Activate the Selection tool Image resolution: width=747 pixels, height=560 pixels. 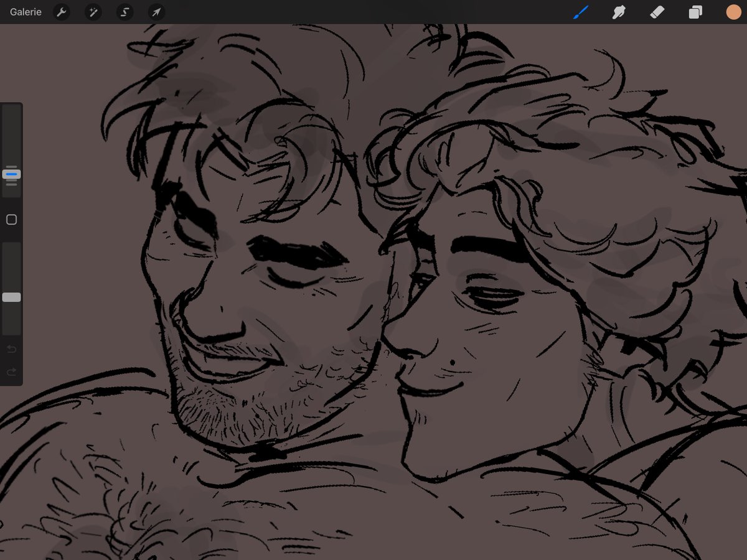(x=125, y=12)
